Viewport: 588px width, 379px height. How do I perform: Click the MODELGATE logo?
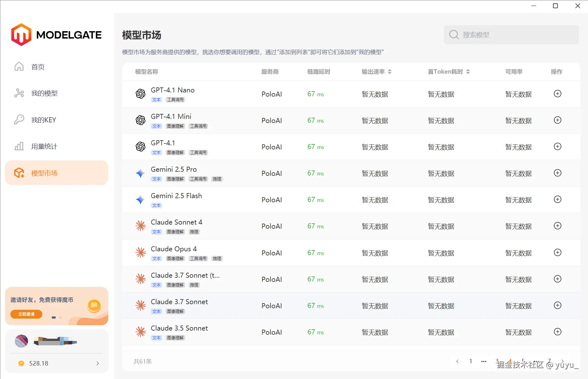[56, 35]
